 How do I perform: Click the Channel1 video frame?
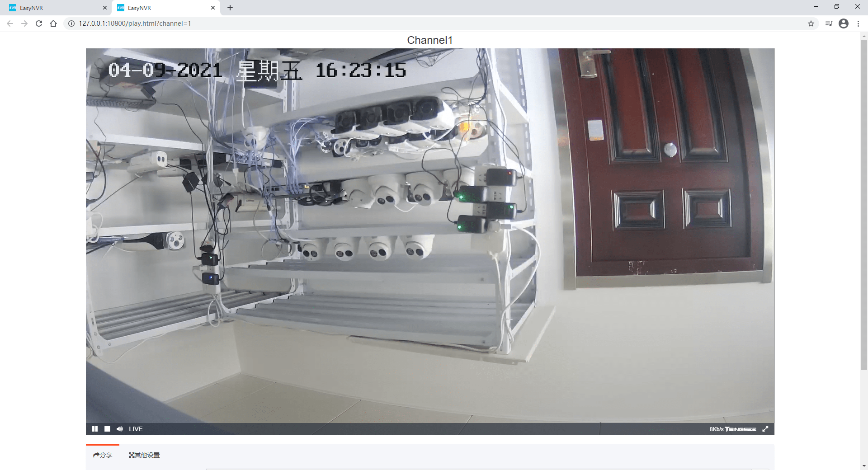tap(430, 235)
